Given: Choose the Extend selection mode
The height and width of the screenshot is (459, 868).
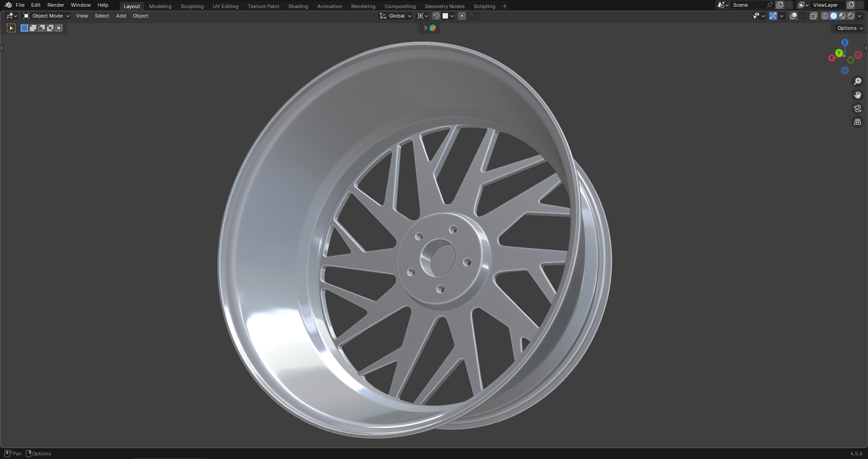Looking at the screenshot, I should click(33, 28).
